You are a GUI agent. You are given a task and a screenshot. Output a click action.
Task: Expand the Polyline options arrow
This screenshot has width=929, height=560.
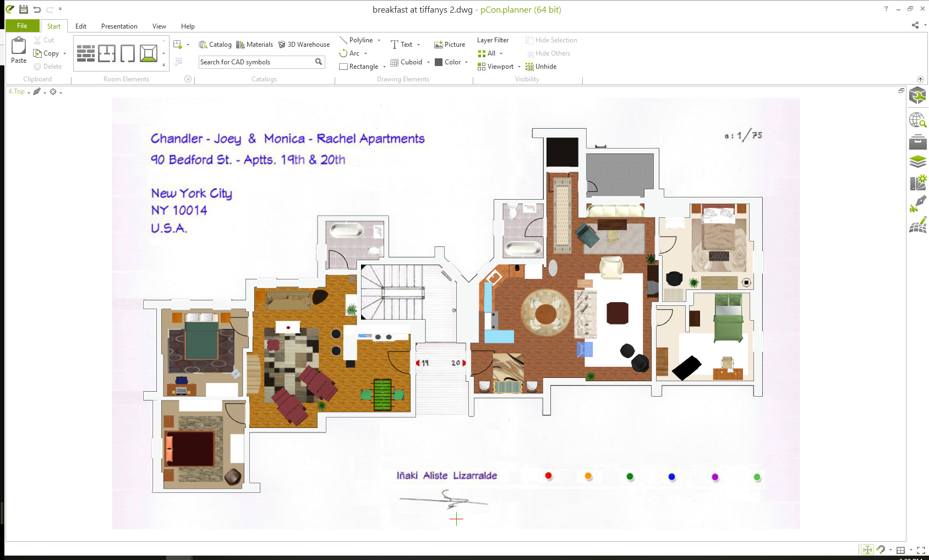[379, 40]
